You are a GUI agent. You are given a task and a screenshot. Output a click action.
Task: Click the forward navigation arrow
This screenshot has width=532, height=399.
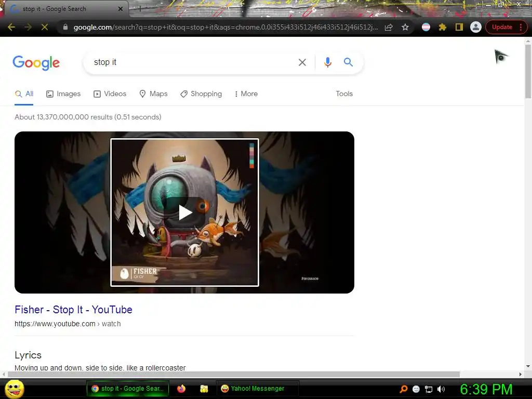pos(28,27)
